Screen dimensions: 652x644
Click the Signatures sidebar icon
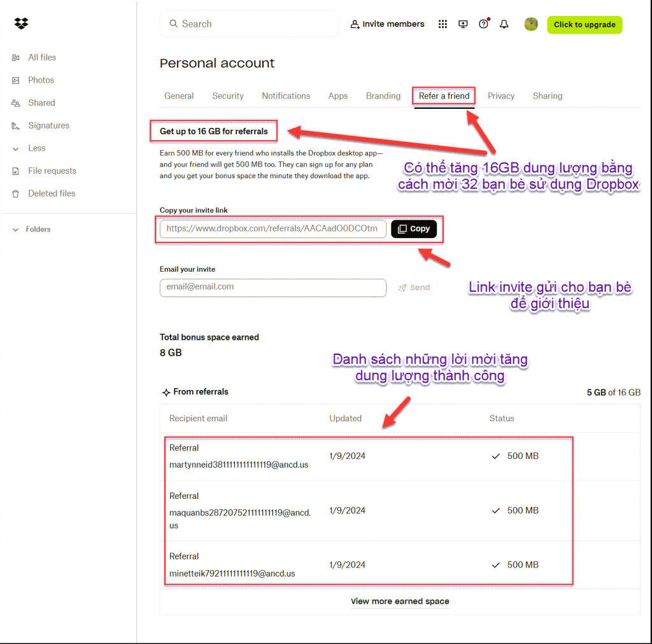click(16, 126)
